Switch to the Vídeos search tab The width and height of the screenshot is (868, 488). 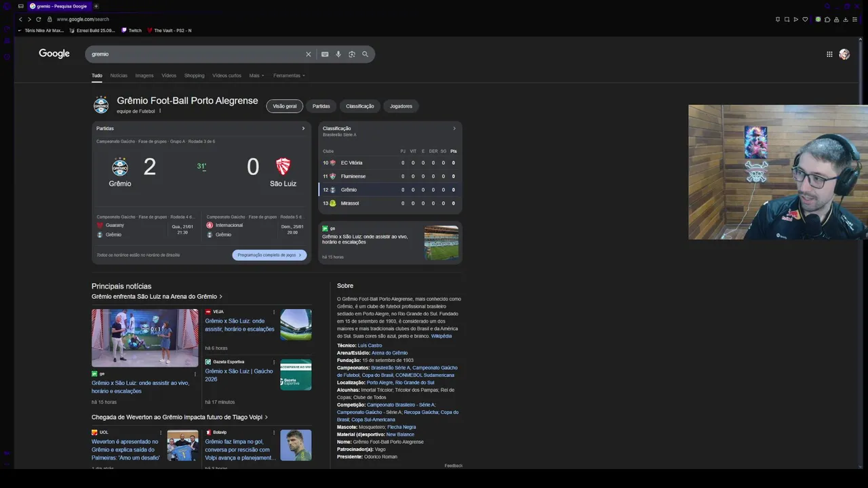pyautogui.click(x=169, y=76)
